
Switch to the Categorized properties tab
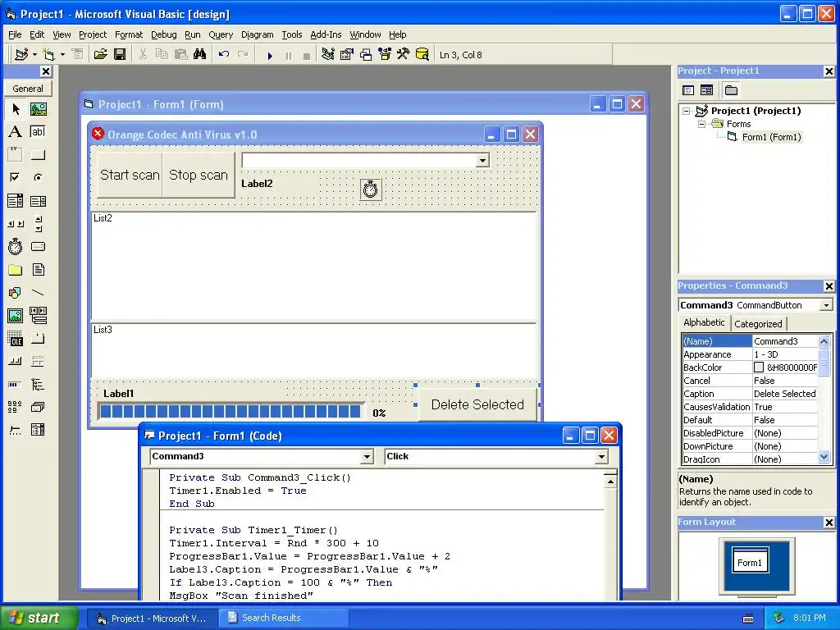point(758,323)
